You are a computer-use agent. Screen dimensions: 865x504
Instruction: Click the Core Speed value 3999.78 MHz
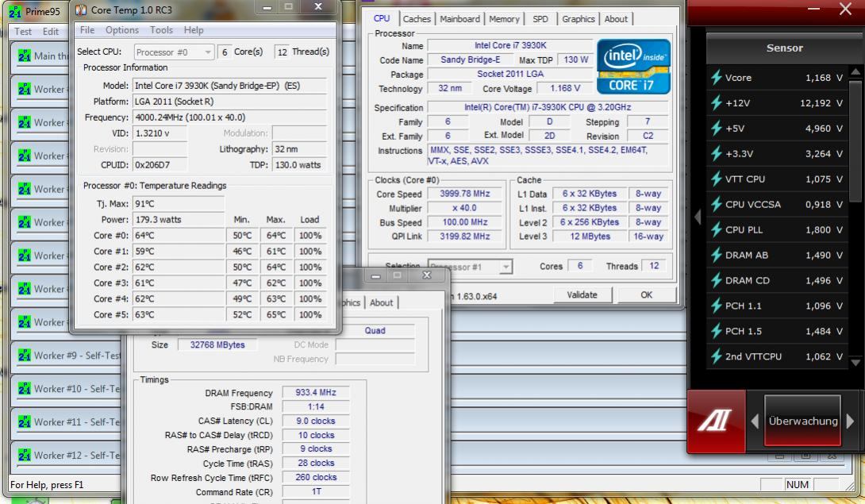coord(464,194)
